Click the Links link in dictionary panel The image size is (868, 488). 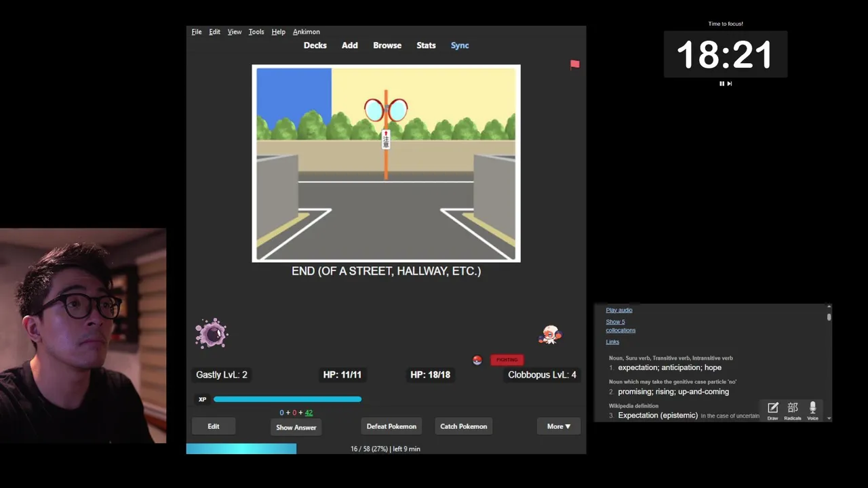tap(612, 342)
